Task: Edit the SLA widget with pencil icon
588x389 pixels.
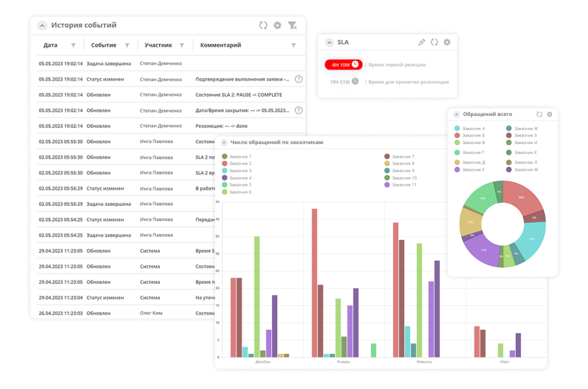Action: click(421, 42)
